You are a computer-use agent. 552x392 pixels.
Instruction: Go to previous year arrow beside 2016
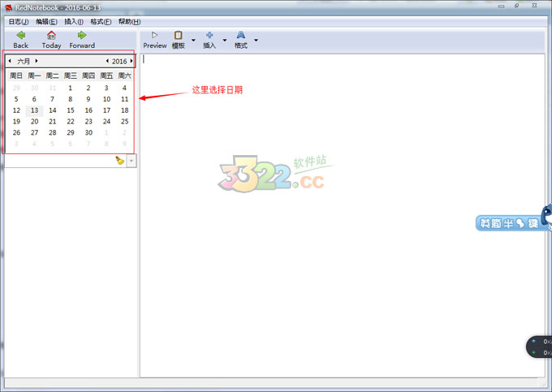click(x=107, y=61)
